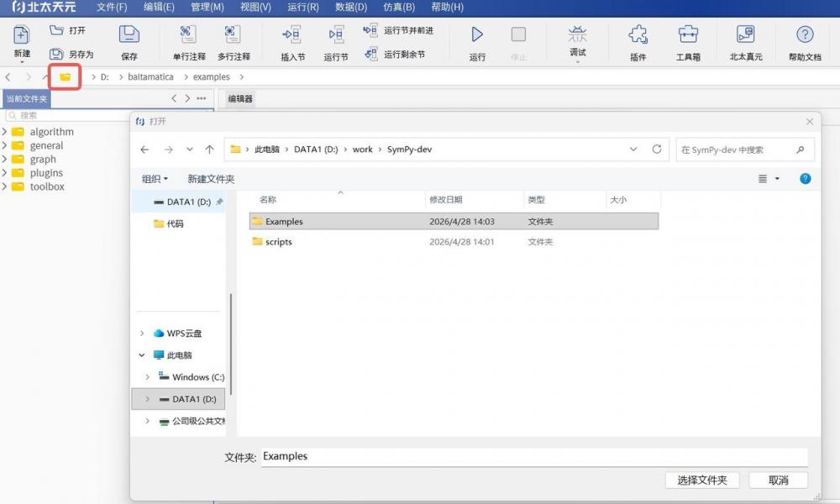The height and width of the screenshot is (504, 840).
Task: Click the Run (运行) play icon
Action: tap(477, 34)
